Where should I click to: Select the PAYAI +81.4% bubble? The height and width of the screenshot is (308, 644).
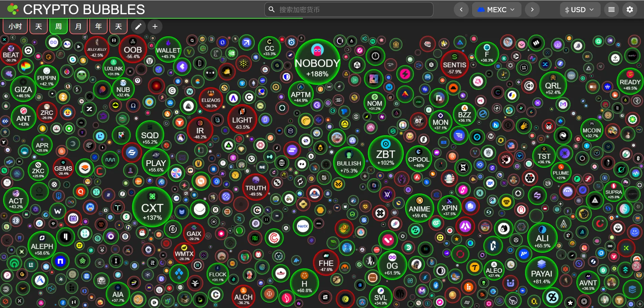point(541,273)
